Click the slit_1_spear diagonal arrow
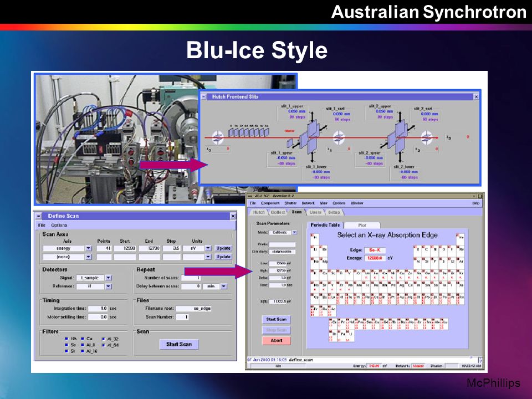532x399 pixels. tap(296, 145)
